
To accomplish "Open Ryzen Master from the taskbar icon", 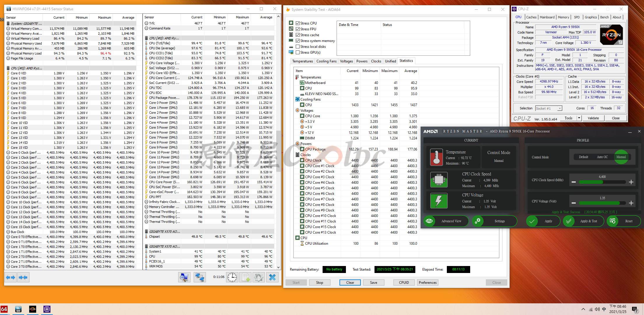I will (33, 309).
